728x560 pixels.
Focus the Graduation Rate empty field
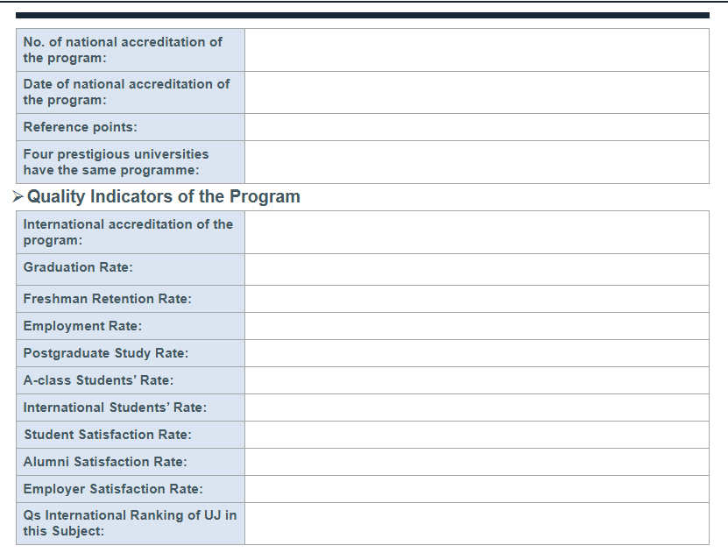point(476,269)
